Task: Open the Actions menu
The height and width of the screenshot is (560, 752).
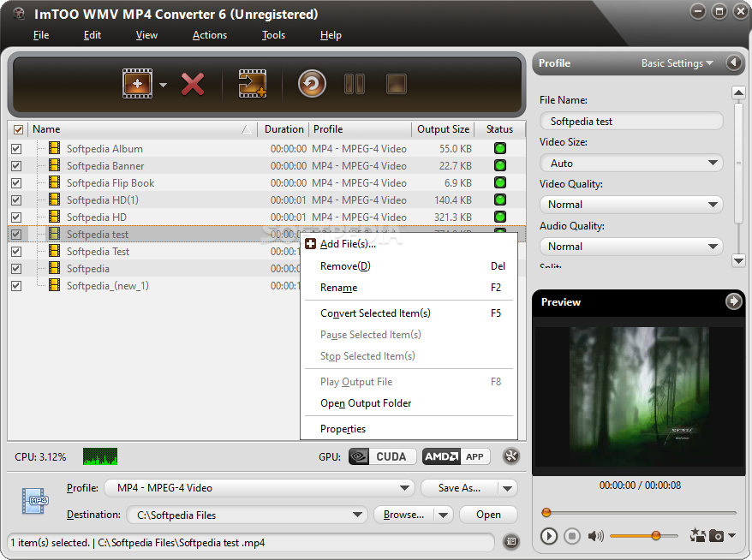Action: (210, 35)
